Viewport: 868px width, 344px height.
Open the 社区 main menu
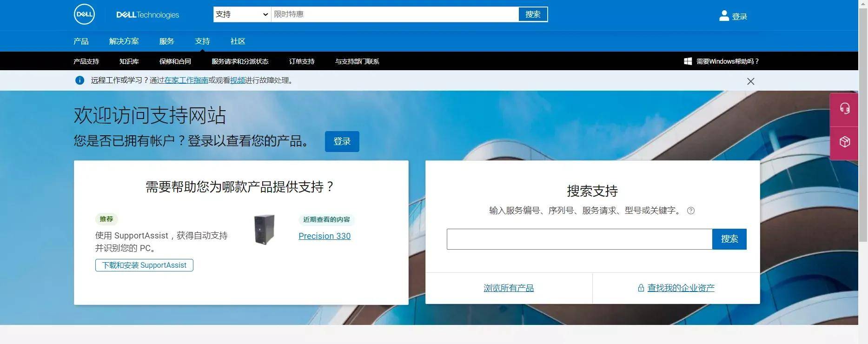[238, 41]
